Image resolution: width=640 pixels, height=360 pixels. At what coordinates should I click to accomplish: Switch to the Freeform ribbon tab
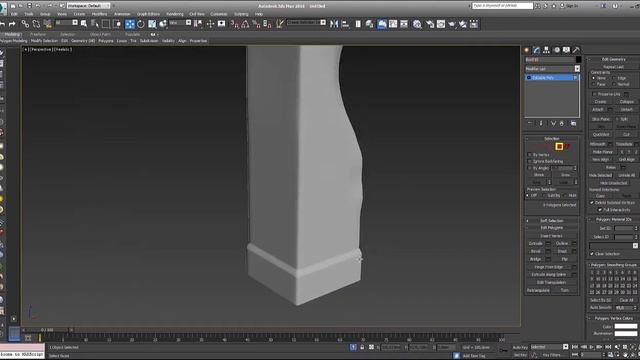38,35
